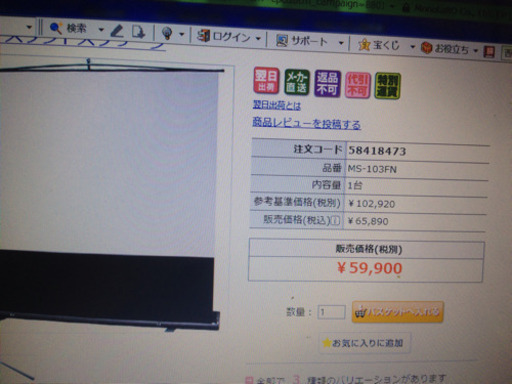
Task: Click the 数量 quantity input field
Action: pos(331,312)
